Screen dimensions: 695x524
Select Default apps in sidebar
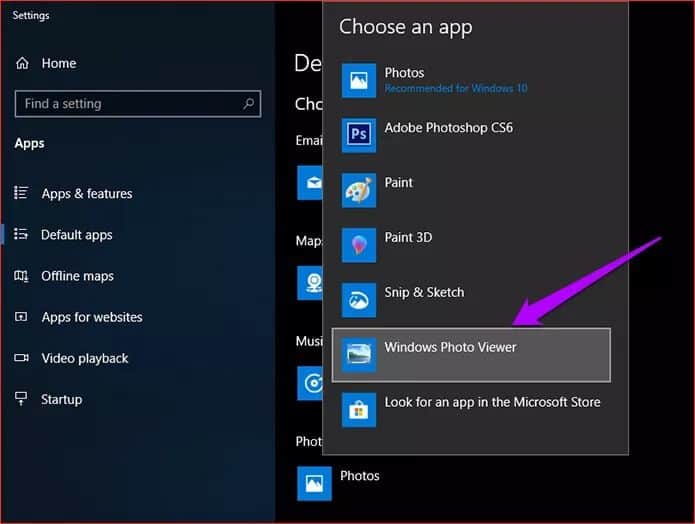[77, 235]
